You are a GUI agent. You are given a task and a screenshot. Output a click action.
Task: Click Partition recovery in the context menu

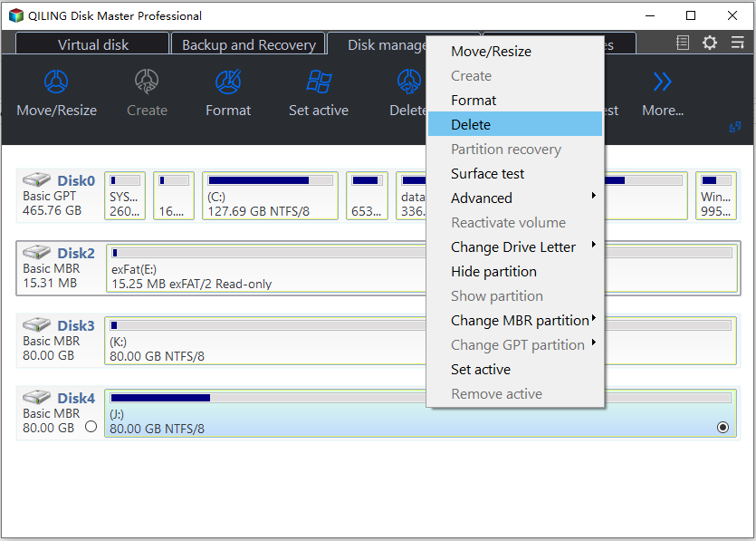(515, 150)
